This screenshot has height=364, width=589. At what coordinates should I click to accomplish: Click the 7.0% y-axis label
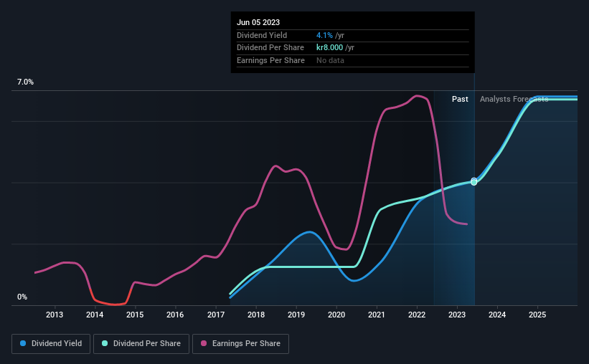click(25, 82)
